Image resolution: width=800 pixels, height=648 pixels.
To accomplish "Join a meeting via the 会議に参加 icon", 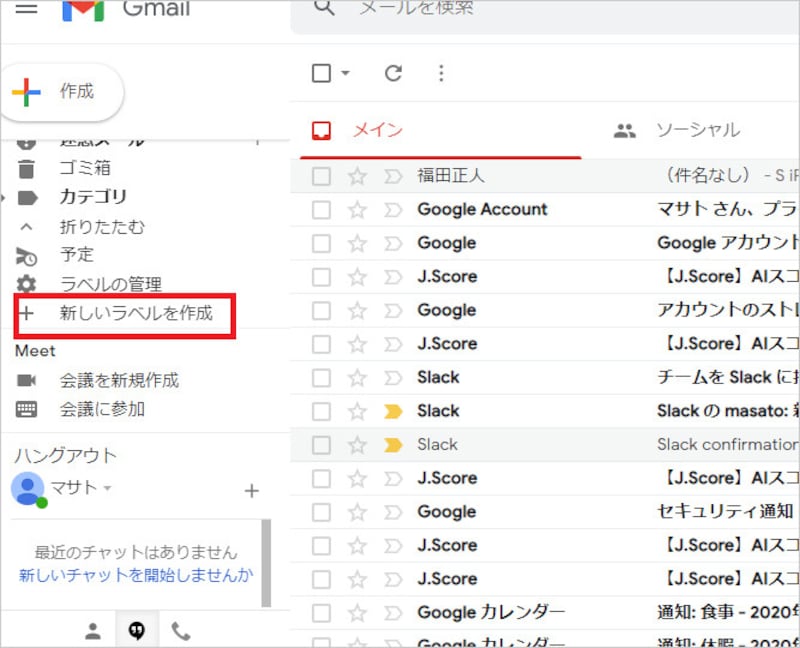I will pyautogui.click(x=29, y=406).
